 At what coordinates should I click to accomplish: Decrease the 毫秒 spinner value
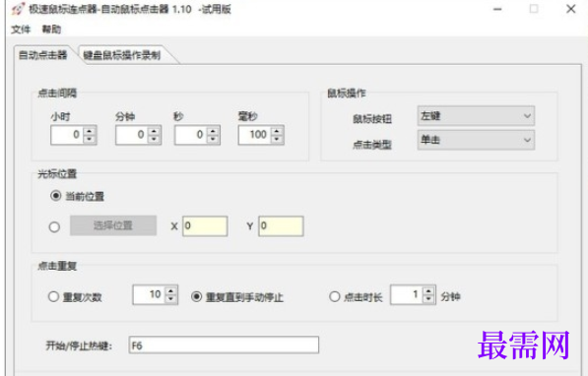(x=277, y=139)
